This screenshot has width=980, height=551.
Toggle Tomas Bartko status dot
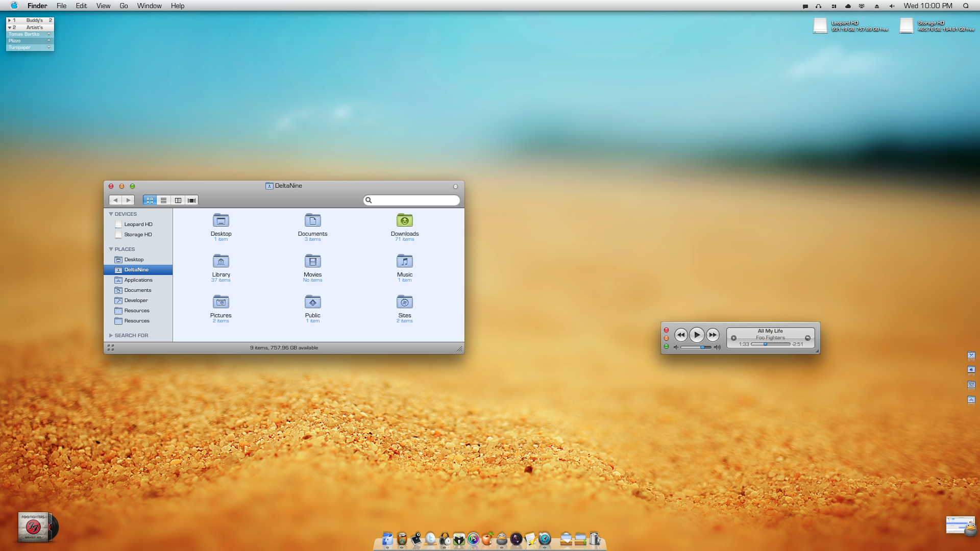click(49, 34)
